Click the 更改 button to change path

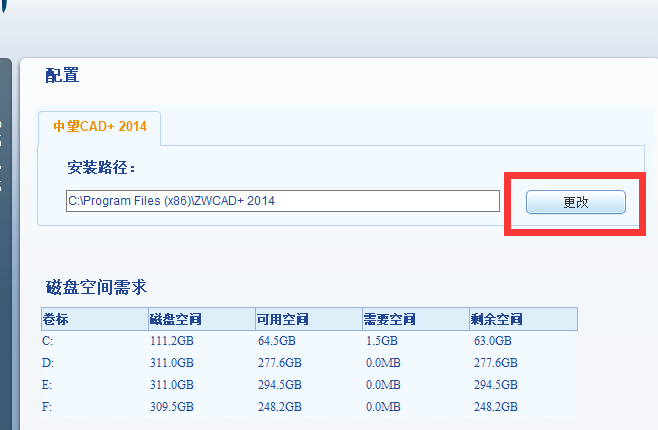pyautogui.click(x=576, y=202)
